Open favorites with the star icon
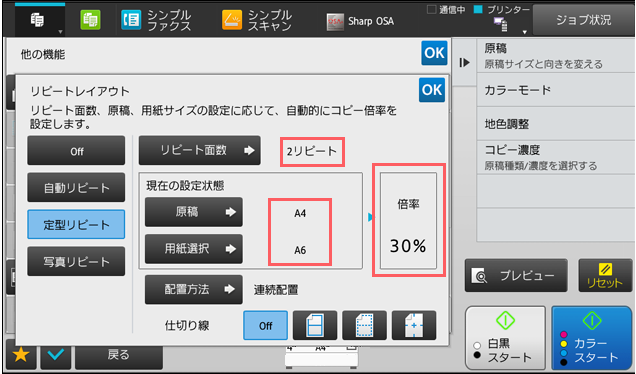 (21, 355)
